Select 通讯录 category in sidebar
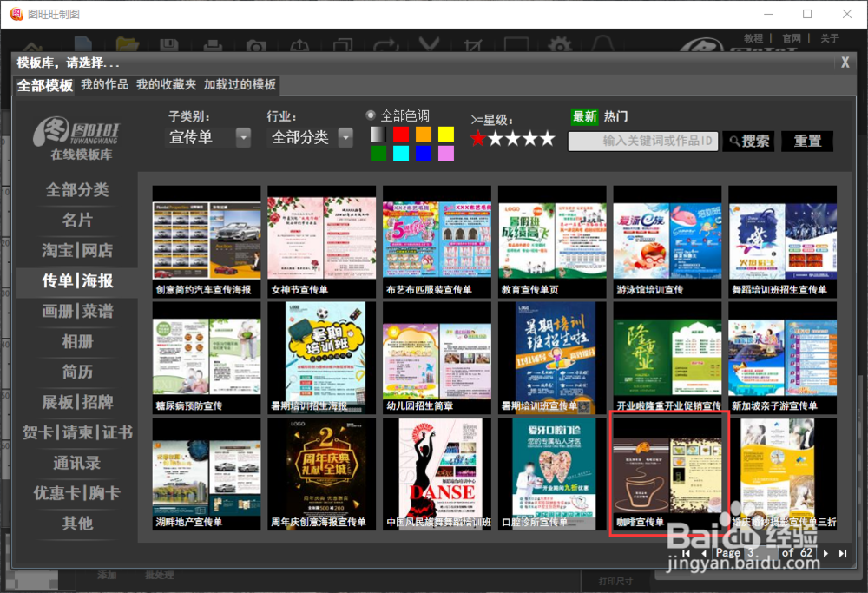868x593 pixels. click(77, 463)
